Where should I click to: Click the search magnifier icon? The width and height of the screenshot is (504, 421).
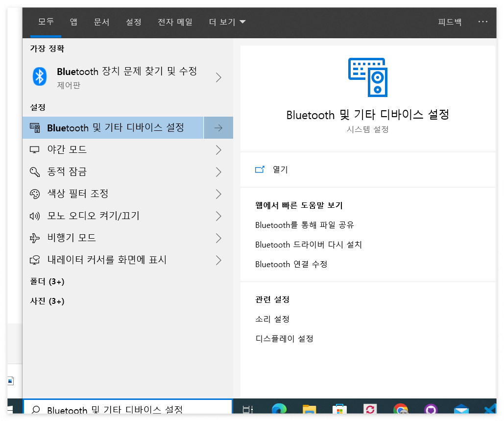(36, 410)
